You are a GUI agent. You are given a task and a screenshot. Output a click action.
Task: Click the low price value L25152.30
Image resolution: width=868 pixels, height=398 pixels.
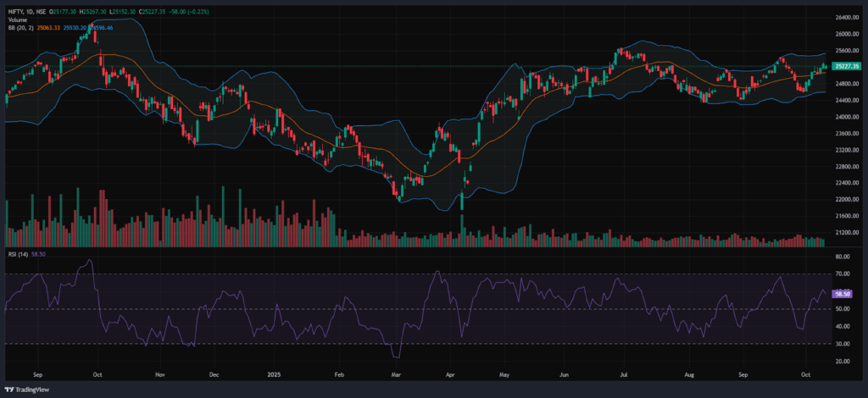coord(125,11)
